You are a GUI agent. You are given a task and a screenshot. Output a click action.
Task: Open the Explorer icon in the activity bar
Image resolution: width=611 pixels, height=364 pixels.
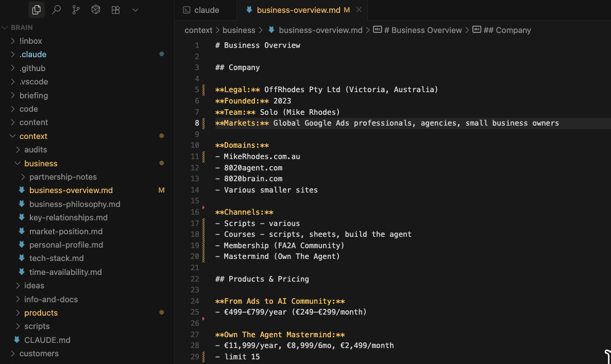coord(36,10)
